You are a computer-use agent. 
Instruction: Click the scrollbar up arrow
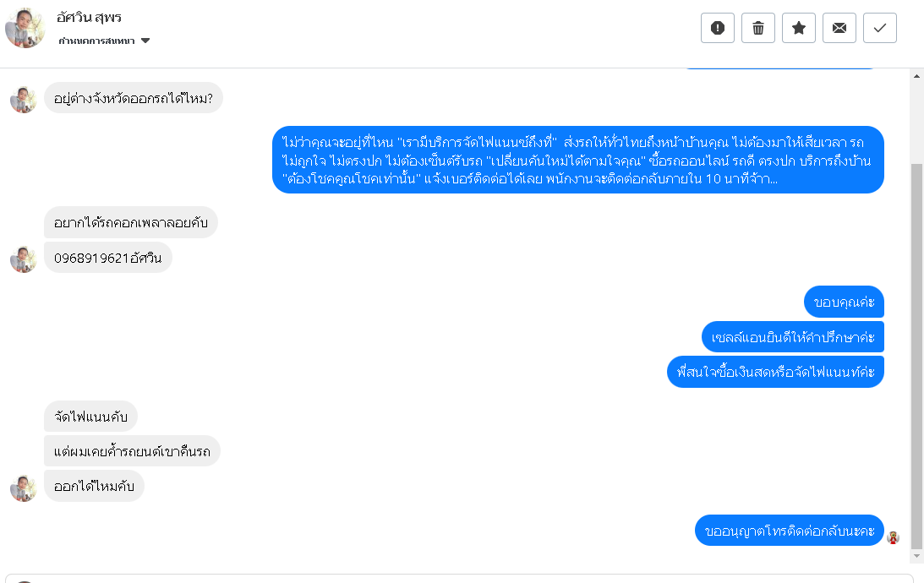click(916, 75)
